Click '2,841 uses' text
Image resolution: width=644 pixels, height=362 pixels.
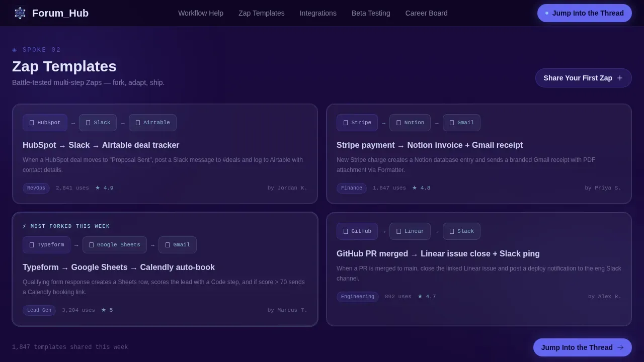pos(72,188)
